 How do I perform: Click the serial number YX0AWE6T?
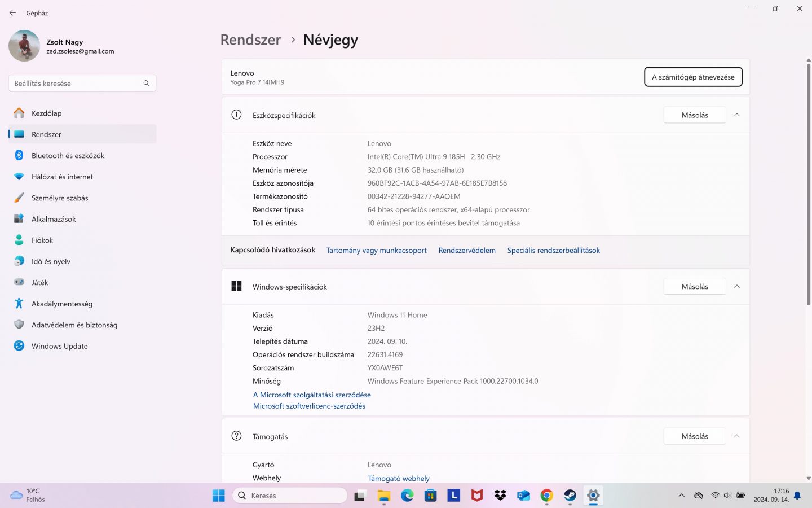[x=385, y=368]
